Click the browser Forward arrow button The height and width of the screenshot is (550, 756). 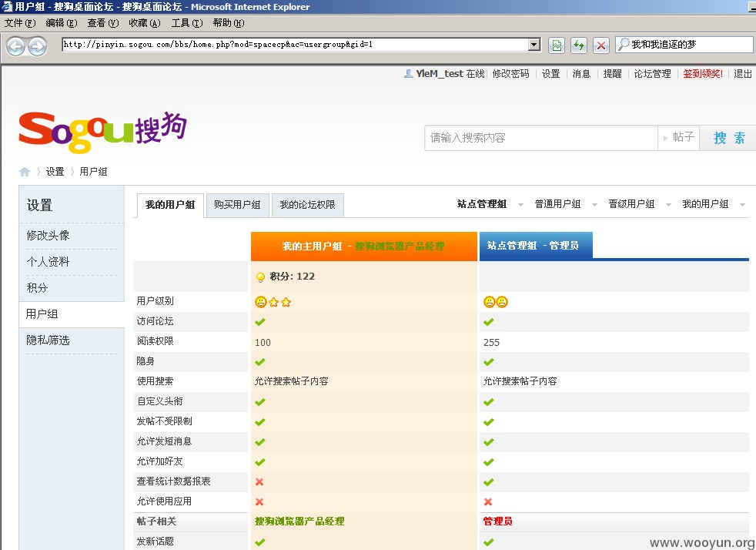(x=37, y=47)
